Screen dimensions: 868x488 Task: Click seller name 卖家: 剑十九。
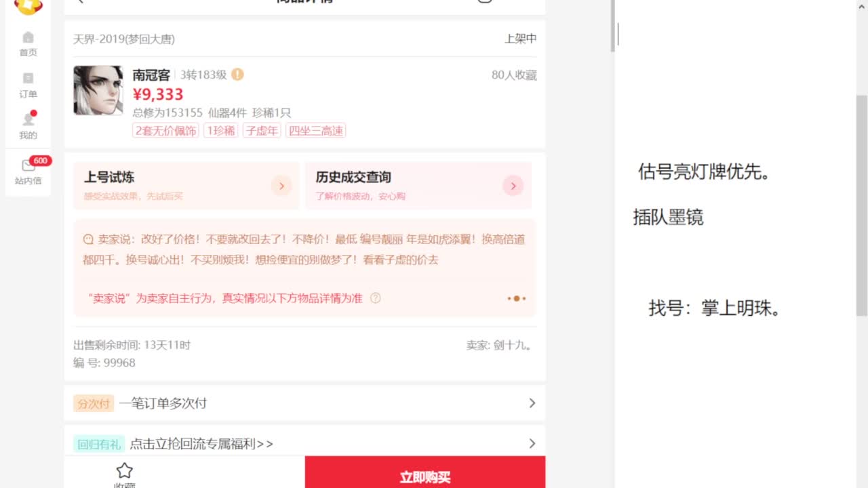coord(500,345)
